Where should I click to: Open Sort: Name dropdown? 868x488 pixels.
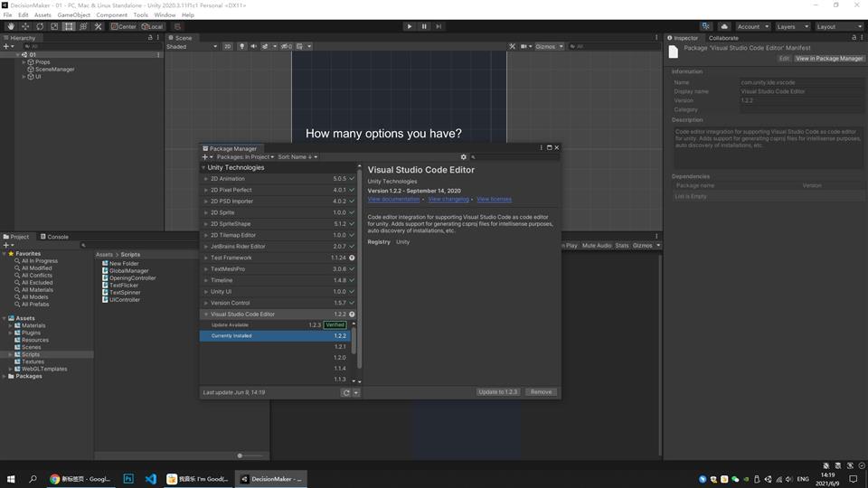tap(297, 157)
